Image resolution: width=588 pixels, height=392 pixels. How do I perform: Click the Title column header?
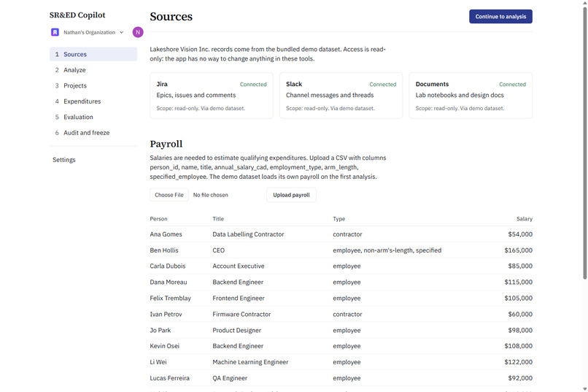tap(218, 219)
